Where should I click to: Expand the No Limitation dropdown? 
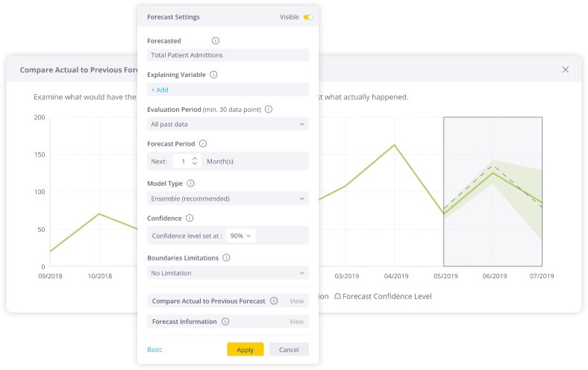tap(228, 273)
